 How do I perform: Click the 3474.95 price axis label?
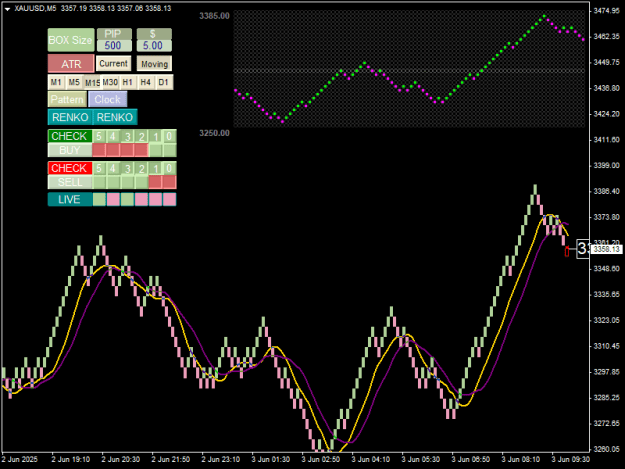tap(606, 11)
